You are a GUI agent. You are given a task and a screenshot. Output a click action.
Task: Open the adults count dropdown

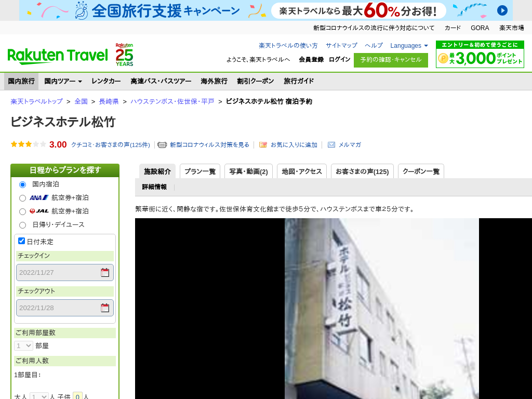point(39,396)
